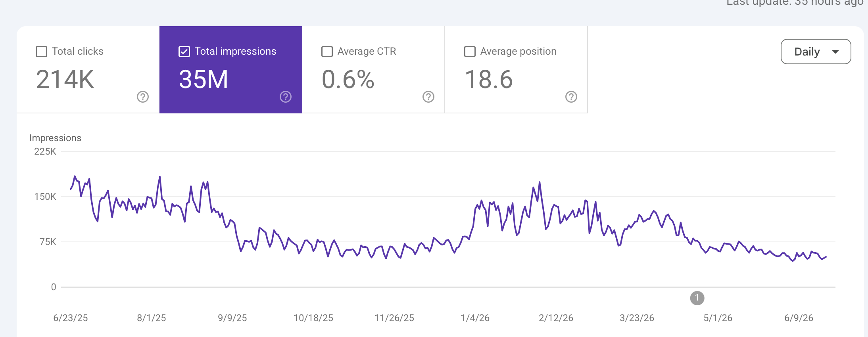The image size is (868, 337).
Task: Click the 2/12/26 date label
Action: (x=556, y=318)
